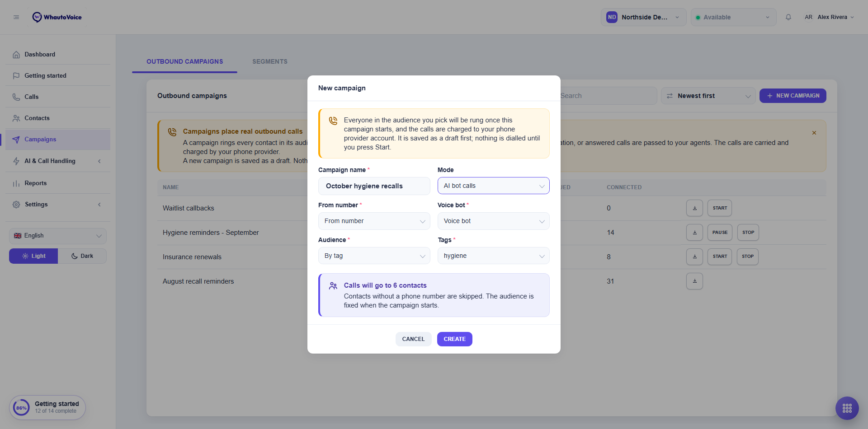Cancel the New campaign dialog
This screenshot has height=429, width=868.
coord(414,339)
